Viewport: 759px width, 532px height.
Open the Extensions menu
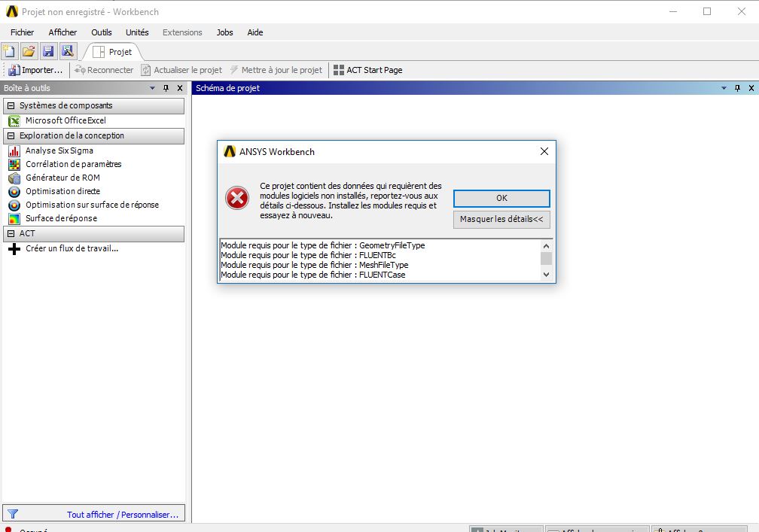click(182, 32)
